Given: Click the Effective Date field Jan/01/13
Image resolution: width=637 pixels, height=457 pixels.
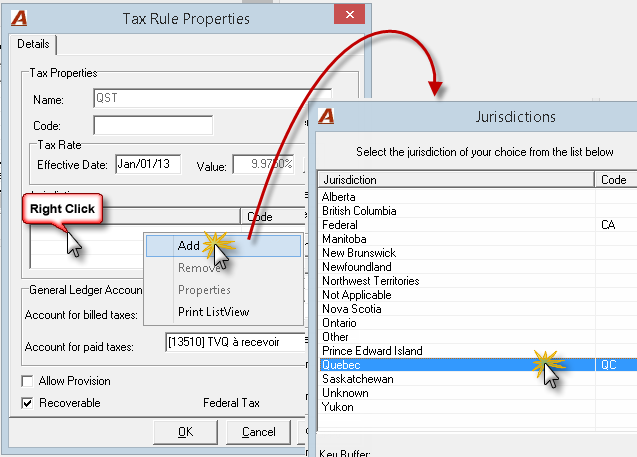Looking at the screenshot, I should point(148,164).
